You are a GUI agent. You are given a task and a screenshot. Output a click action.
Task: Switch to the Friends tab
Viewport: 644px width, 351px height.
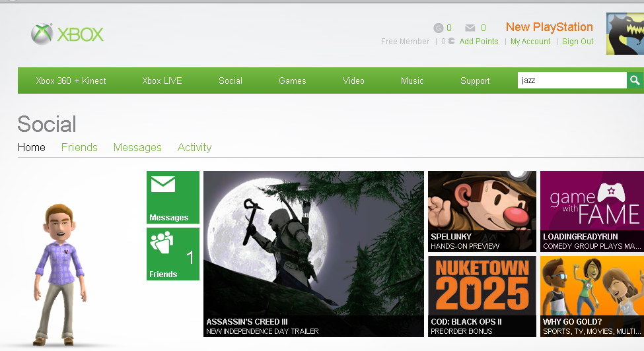click(79, 147)
